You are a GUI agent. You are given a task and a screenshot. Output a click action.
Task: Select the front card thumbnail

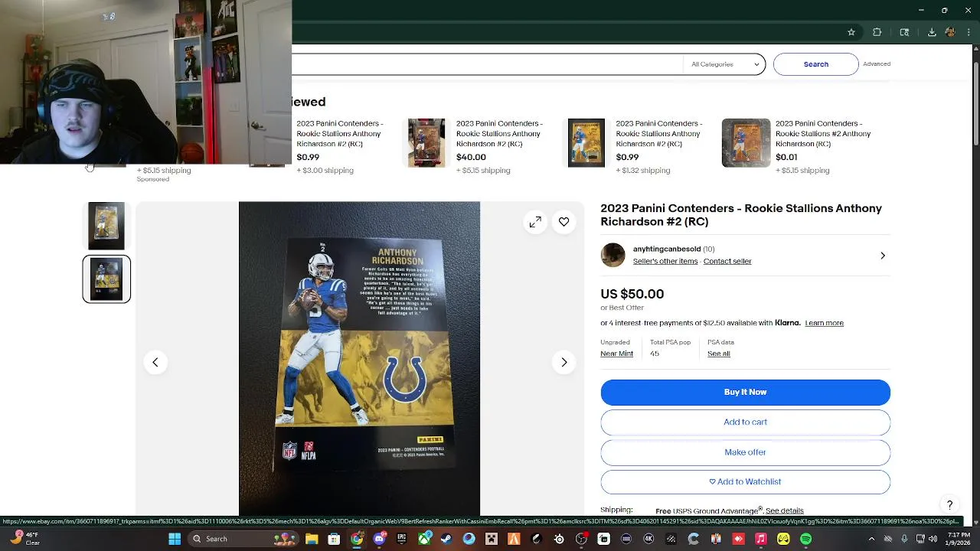106,226
